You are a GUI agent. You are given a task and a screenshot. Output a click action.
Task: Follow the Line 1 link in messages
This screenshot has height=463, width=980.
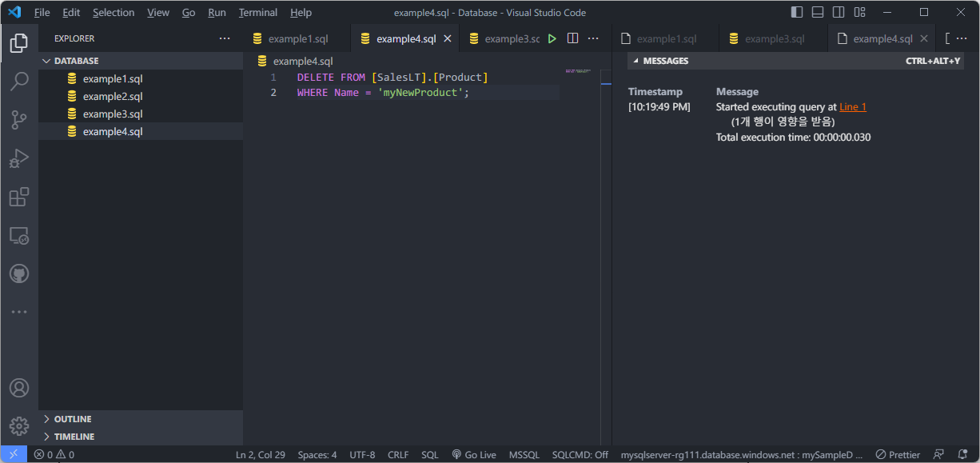853,106
